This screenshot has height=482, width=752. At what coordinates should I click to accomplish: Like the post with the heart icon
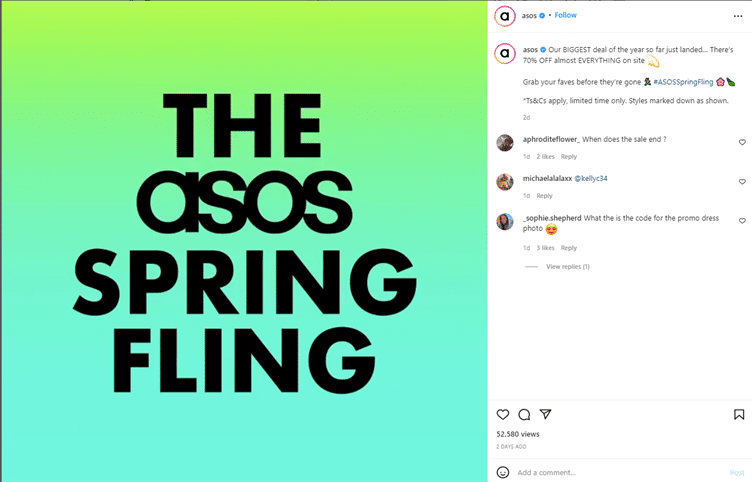(x=502, y=414)
